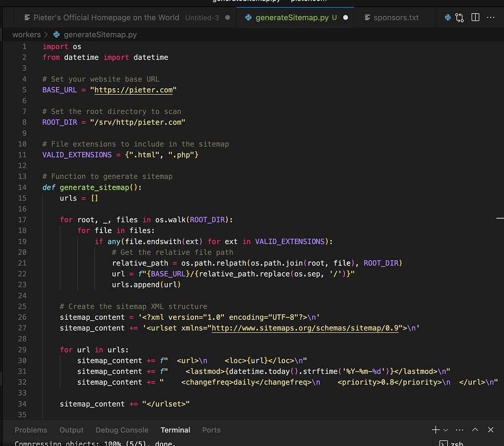
Task: Open the sitemaps.org schema URL link
Action: (305, 328)
